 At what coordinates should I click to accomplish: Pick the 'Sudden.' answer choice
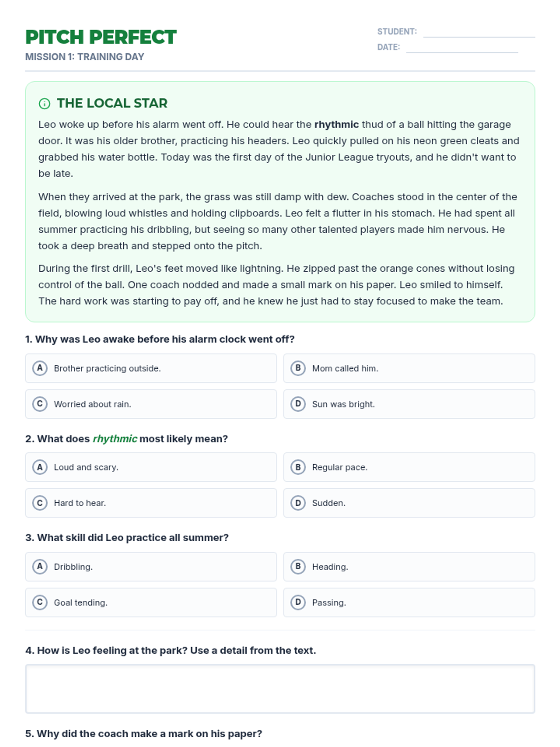tap(409, 503)
